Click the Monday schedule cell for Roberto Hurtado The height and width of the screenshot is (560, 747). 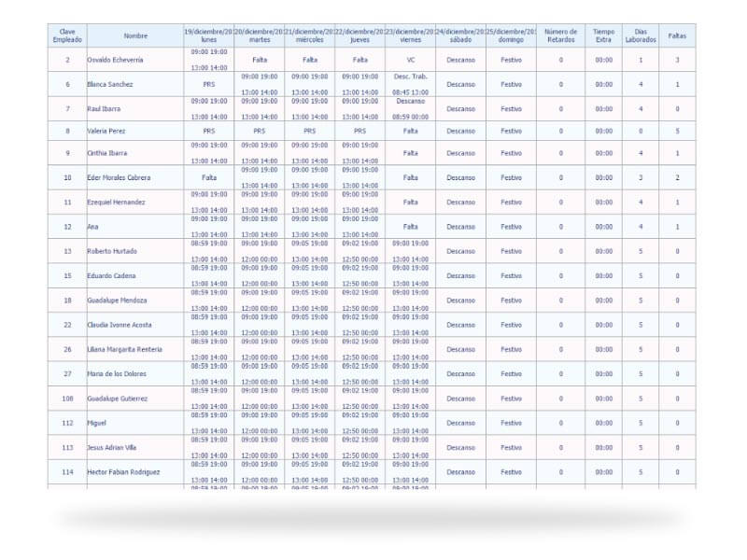[208, 251]
